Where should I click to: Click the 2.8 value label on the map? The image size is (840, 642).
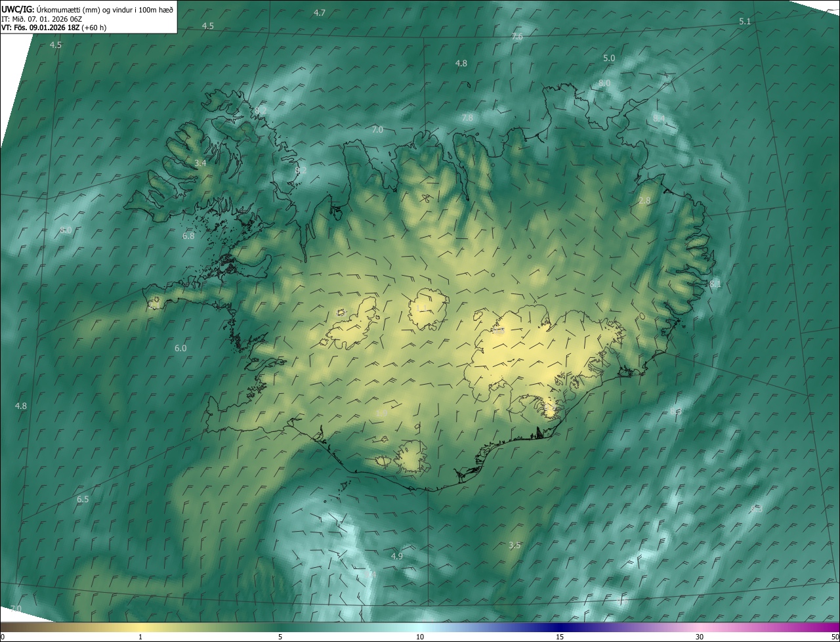[644, 201]
